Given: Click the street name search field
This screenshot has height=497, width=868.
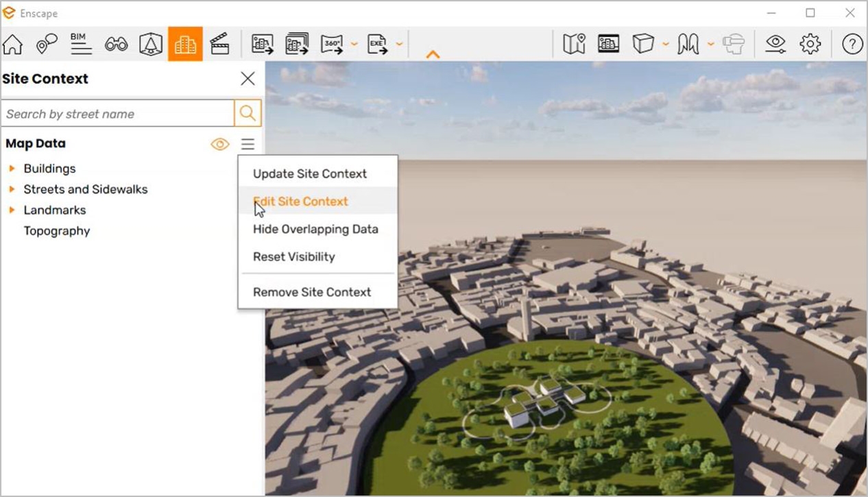Looking at the screenshot, I should point(117,112).
